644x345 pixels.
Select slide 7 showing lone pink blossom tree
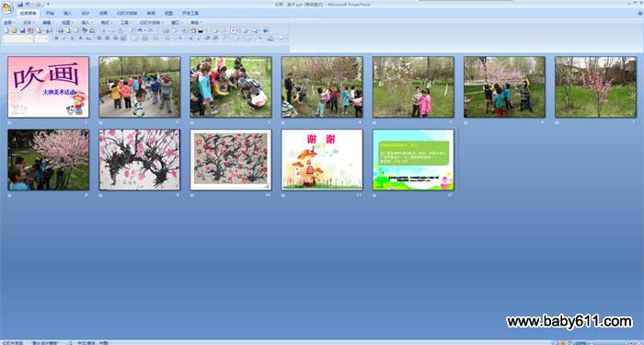tap(595, 86)
